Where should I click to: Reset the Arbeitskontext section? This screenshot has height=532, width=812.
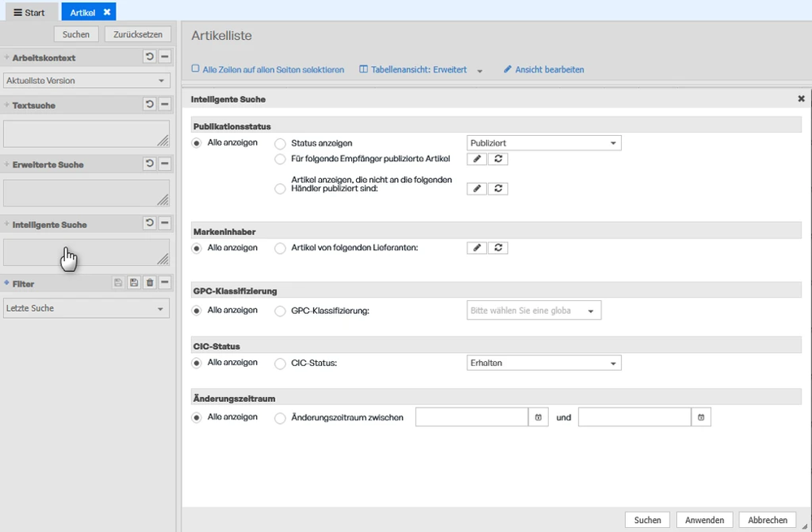coord(150,56)
